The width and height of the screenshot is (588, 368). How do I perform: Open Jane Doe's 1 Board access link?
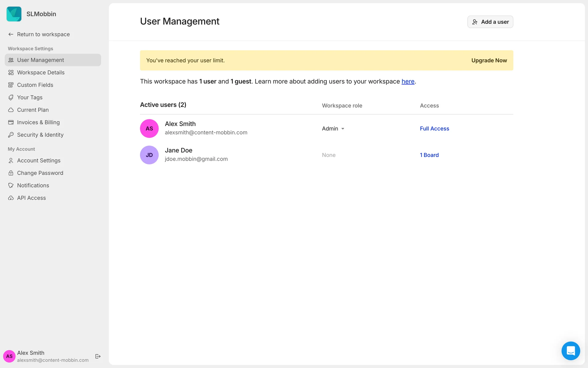429,155
